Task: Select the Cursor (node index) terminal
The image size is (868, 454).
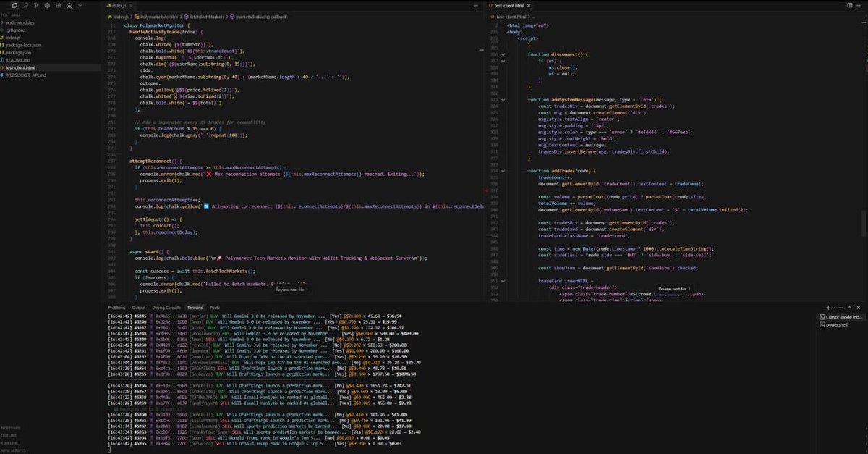Action: [x=843, y=317]
